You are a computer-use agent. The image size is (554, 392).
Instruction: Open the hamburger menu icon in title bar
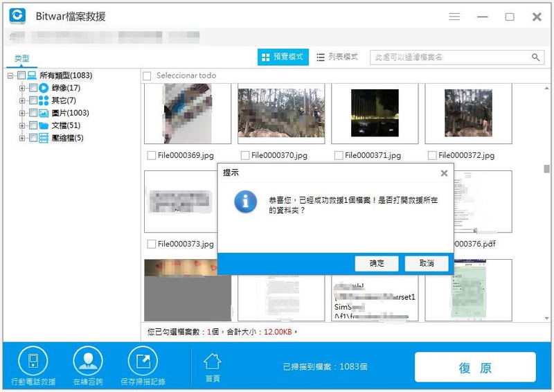(454, 17)
